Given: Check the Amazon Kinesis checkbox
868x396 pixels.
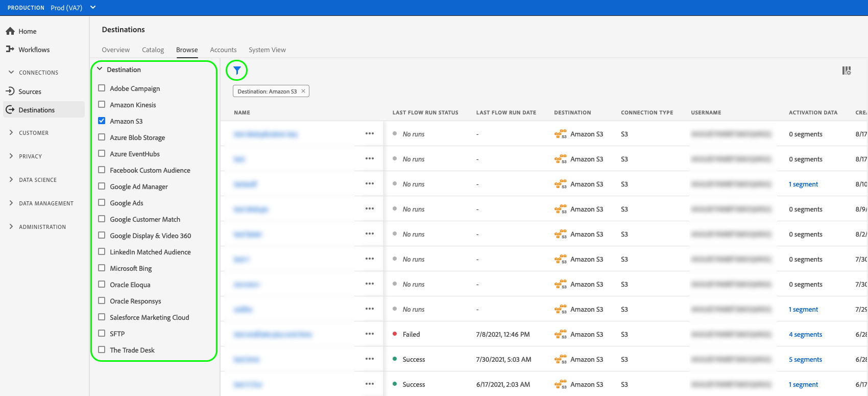Looking at the screenshot, I should (102, 104).
